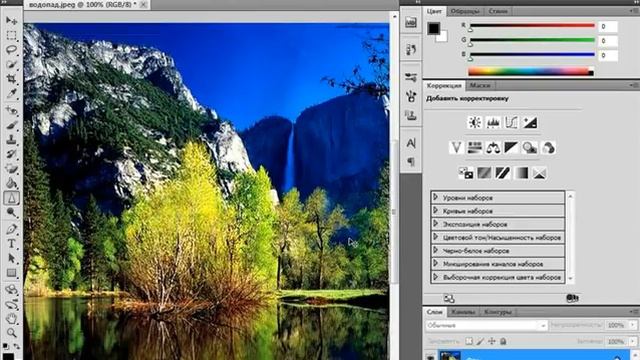Add a Threshold adjustment
This screenshot has width=640, height=360.
[x=502, y=173]
